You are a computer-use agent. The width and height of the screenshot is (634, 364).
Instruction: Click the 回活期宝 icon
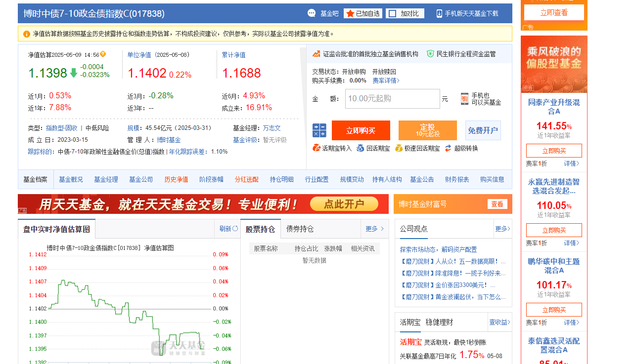click(x=360, y=148)
